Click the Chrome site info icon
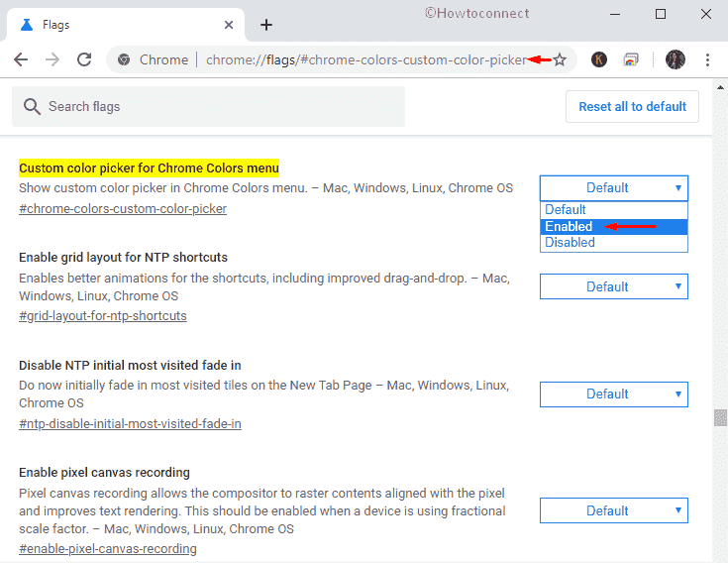The width and height of the screenshot is (728, 563). coord(124,59)
